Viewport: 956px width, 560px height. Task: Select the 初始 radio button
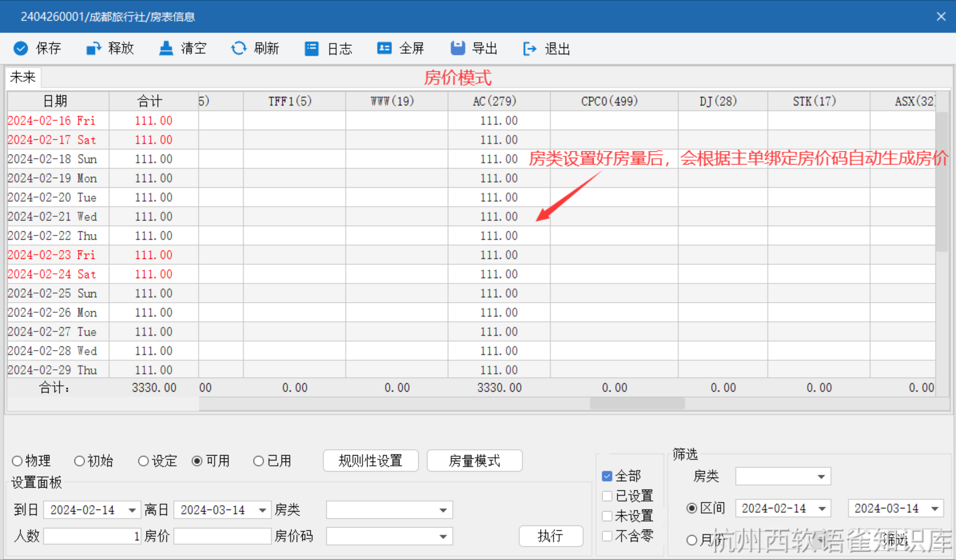79,461
